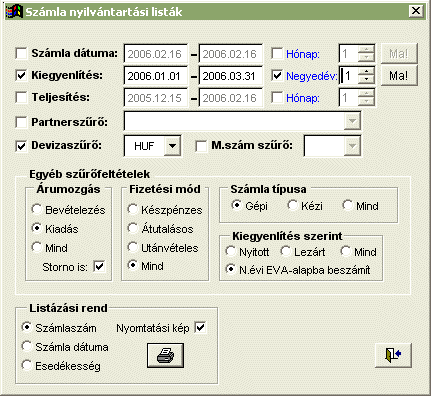Click the Ma! button in Számla dátuma row
This screenshot has height=396, width=431.
399,53
